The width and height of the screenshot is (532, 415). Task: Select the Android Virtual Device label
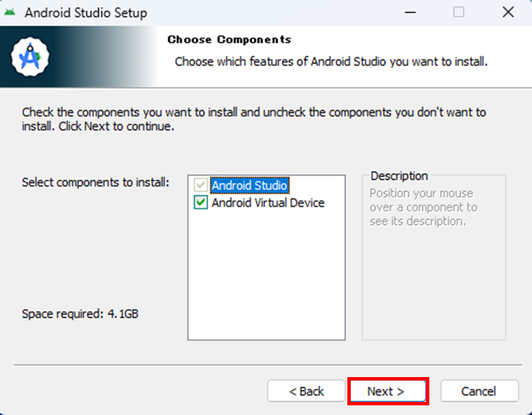tap(268, 203)
